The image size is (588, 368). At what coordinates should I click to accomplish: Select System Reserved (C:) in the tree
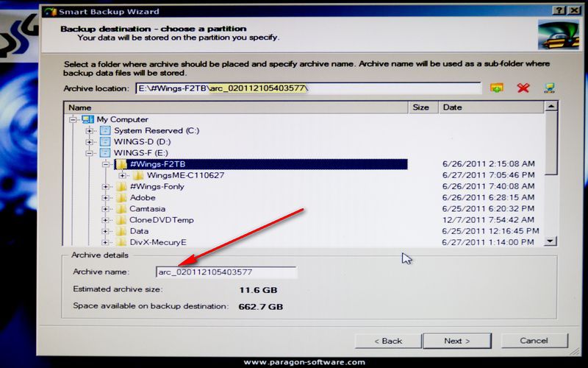click(157, 131)
